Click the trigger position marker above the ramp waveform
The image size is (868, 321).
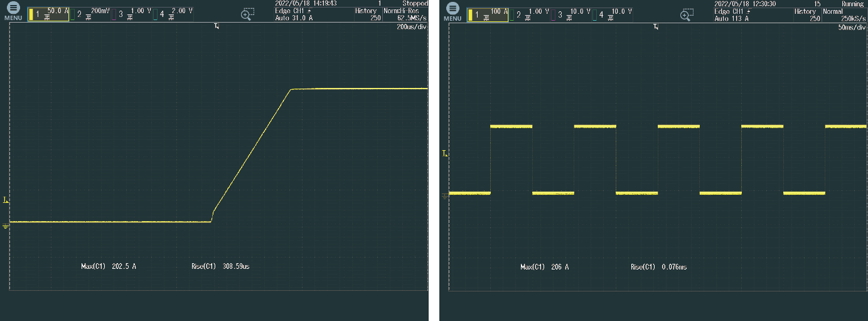[x=217, y=26]
